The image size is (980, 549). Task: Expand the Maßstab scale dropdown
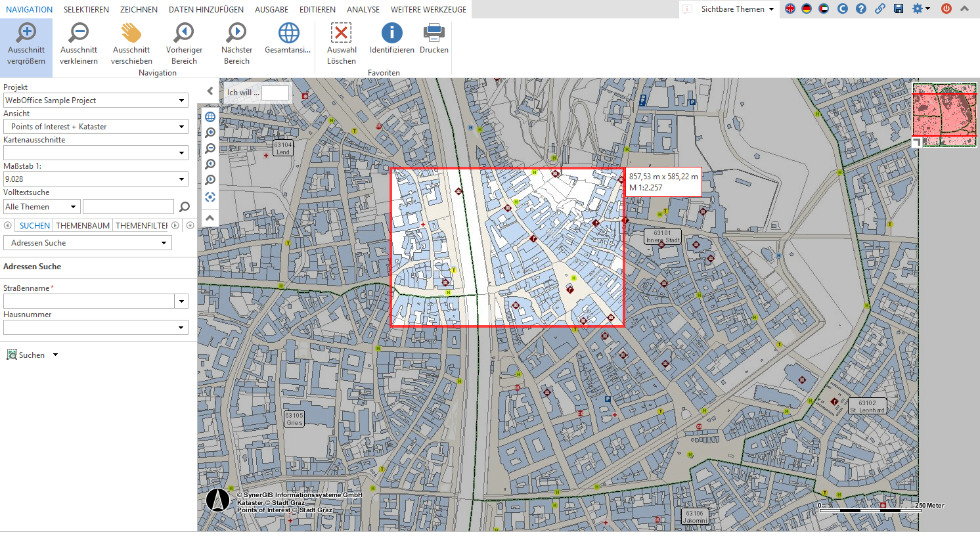[182, 179]
